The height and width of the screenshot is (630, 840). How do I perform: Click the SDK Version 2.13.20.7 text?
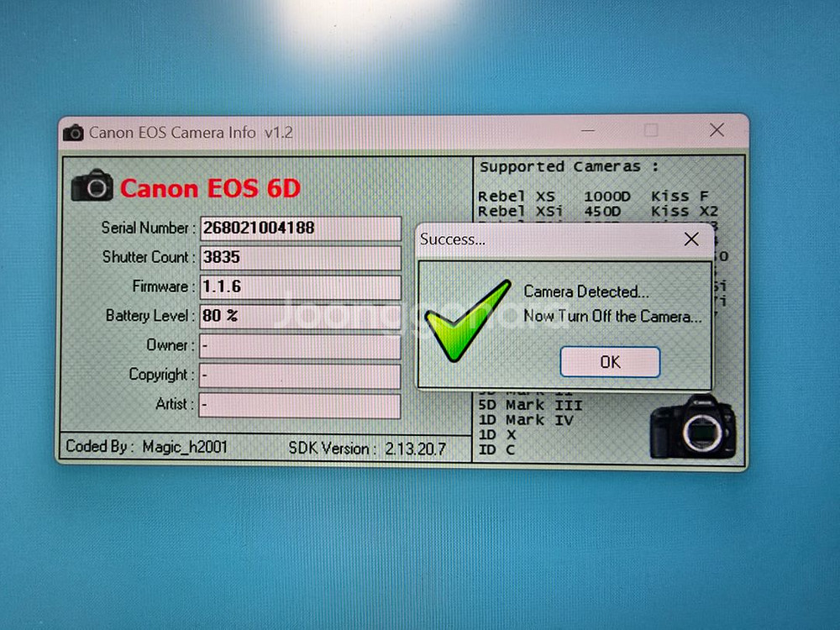click(x=367, y=449)
